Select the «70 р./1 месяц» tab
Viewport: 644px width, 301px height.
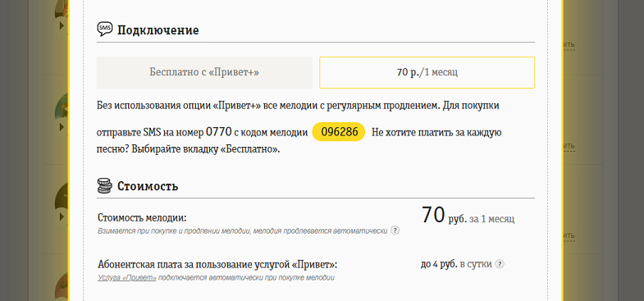tap(427, 72)
